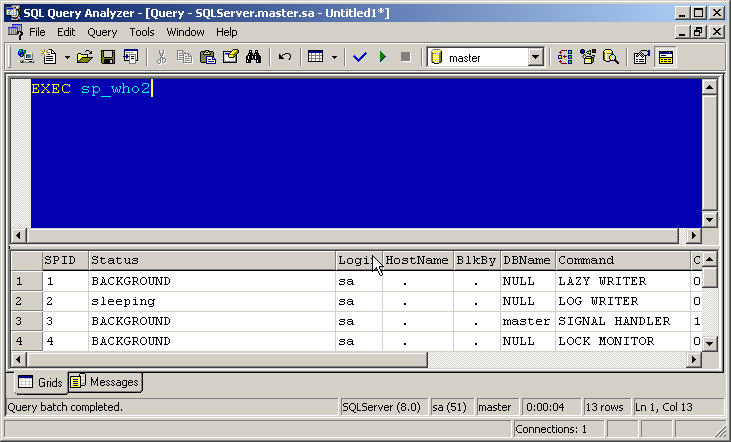The image size is (731, 442).
Task: Click the SPID column header
Action: (65, 260)
